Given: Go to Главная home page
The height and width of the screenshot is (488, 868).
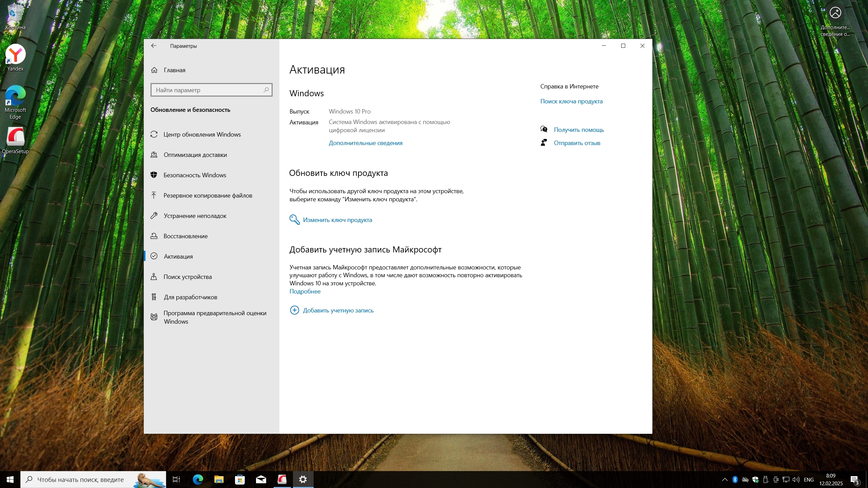Looking at the screenshot, I should coord(174,70).
